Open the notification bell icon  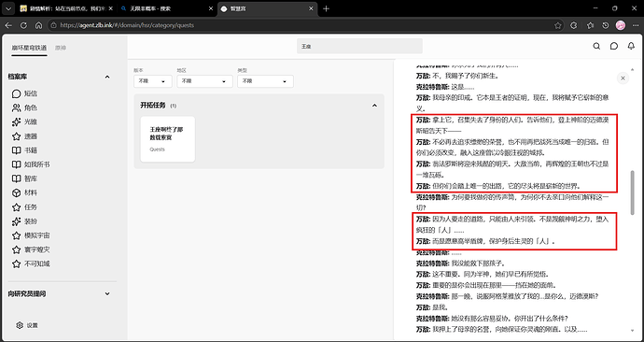(x=631, y=46)
